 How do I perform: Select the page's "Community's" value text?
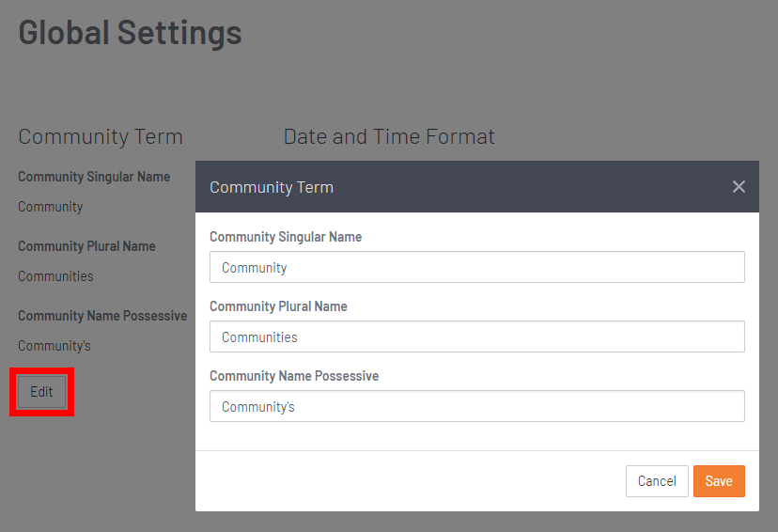[54, 345]
